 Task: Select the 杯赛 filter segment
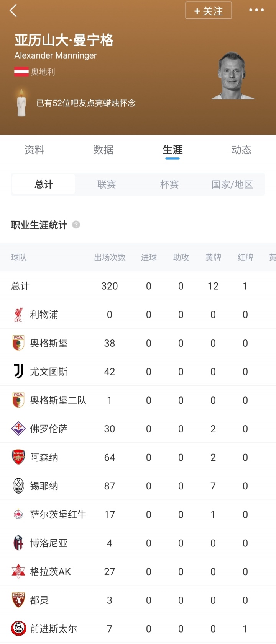click(169, 184)
